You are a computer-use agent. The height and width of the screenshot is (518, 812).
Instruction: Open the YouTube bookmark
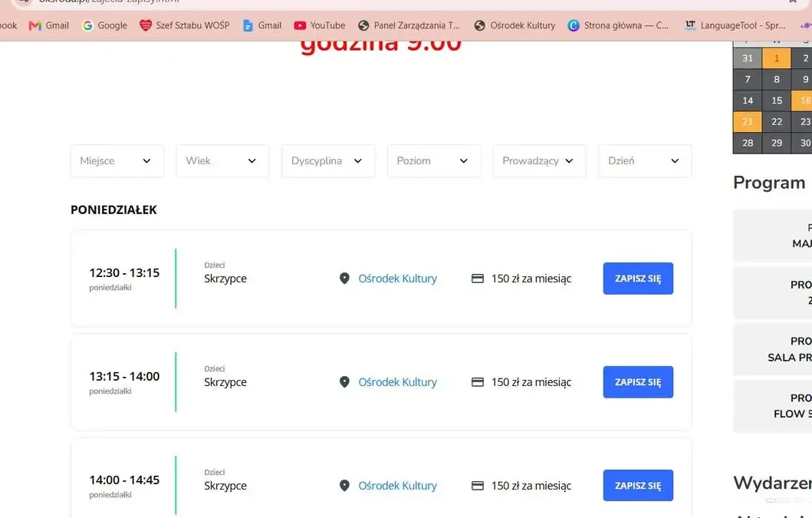320,25
